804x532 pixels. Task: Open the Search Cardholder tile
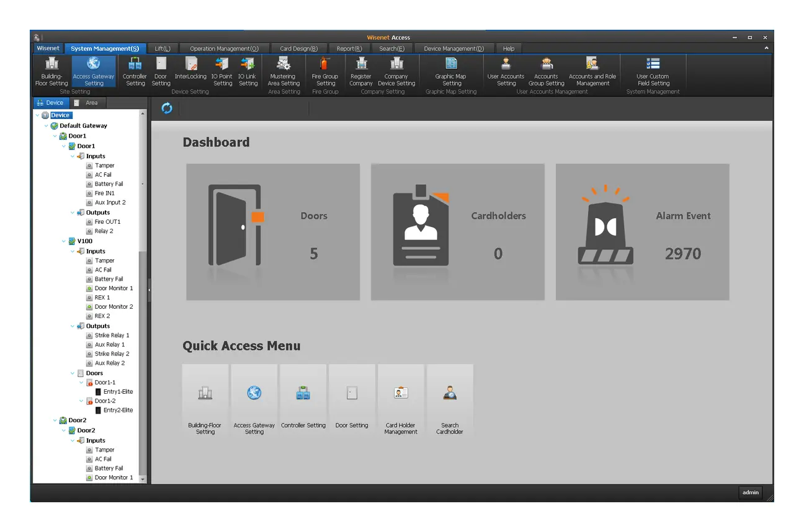click(x=450, y=401)
